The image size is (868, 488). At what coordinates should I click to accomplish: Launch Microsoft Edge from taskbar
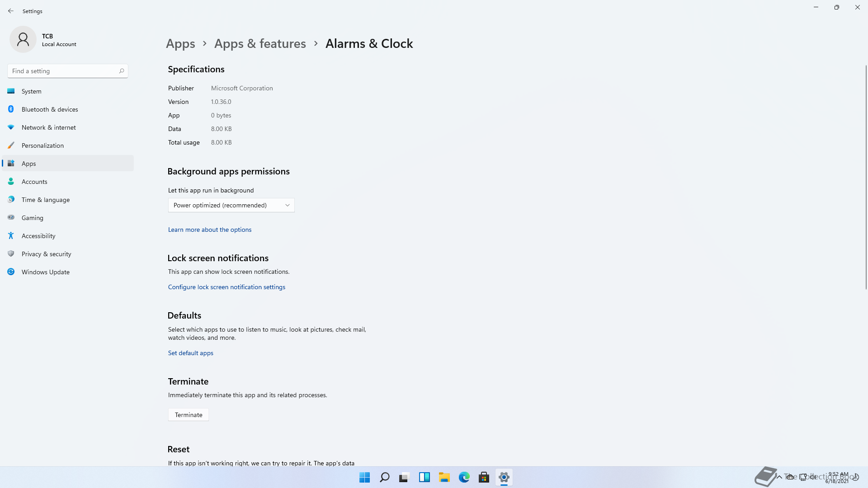tap(464, 477)
